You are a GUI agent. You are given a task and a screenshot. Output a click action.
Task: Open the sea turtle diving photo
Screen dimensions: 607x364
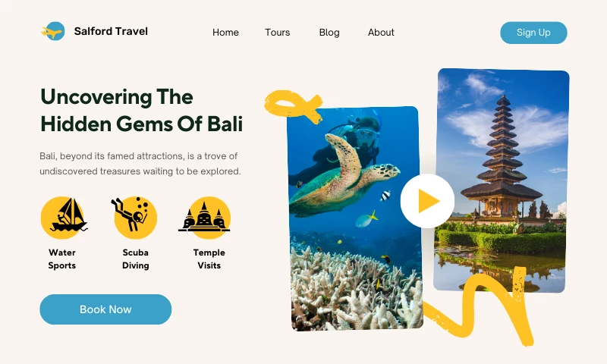pos(355,218)
